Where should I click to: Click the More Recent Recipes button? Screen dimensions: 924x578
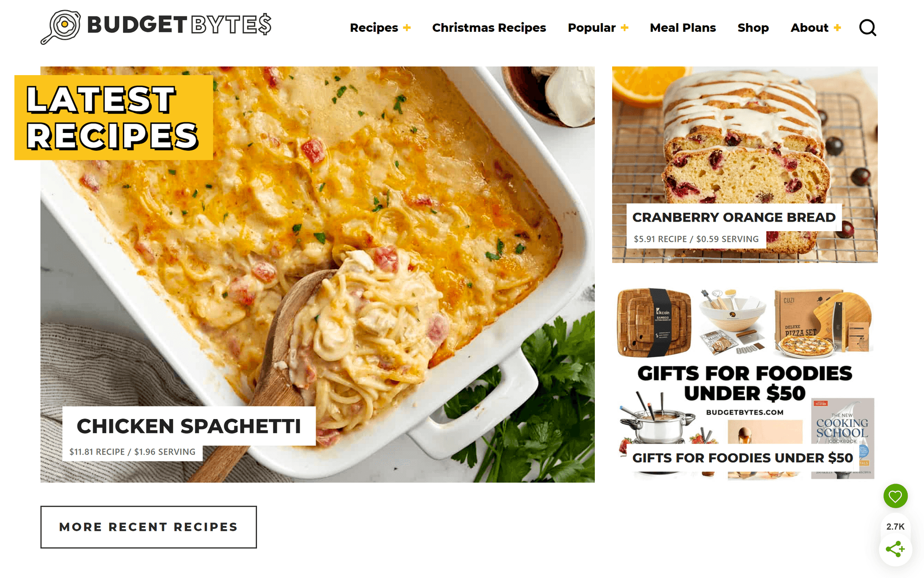[x=149, y=527]
